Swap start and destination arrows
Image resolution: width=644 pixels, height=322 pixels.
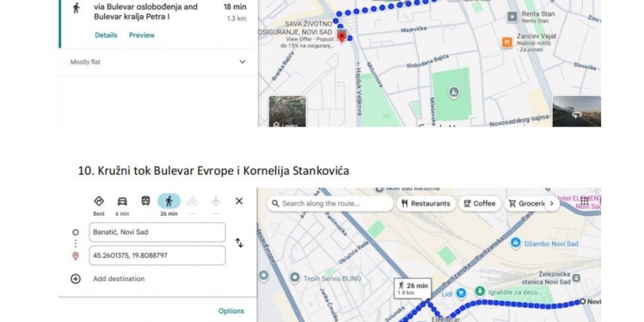239,243
